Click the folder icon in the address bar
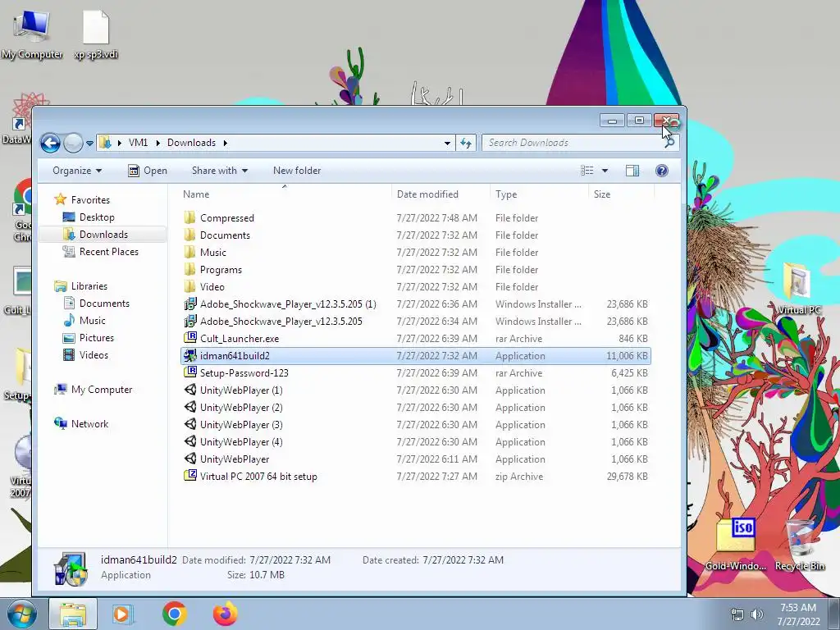The image size is (840, 630). pyautogui.click(x=106, y=143)
